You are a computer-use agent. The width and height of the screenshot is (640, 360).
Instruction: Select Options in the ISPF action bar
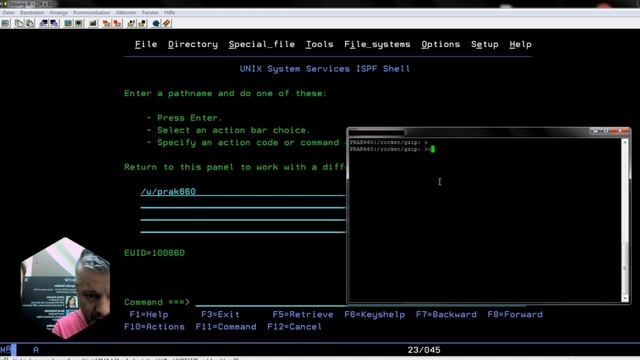coord(440,44)
